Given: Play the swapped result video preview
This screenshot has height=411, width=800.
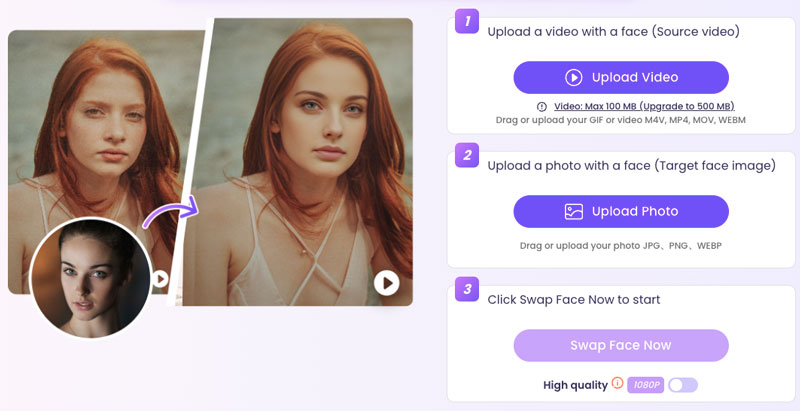Looking at the screenshot, I should click(386, 283).
